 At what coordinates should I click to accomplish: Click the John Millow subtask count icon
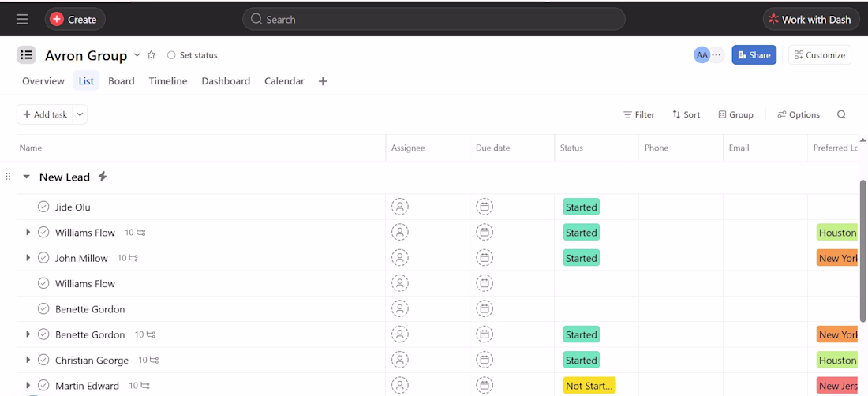[x=128, y=258]
